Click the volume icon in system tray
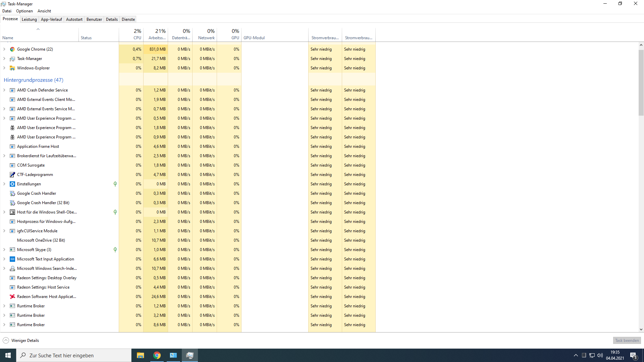 tap(599, 355)
